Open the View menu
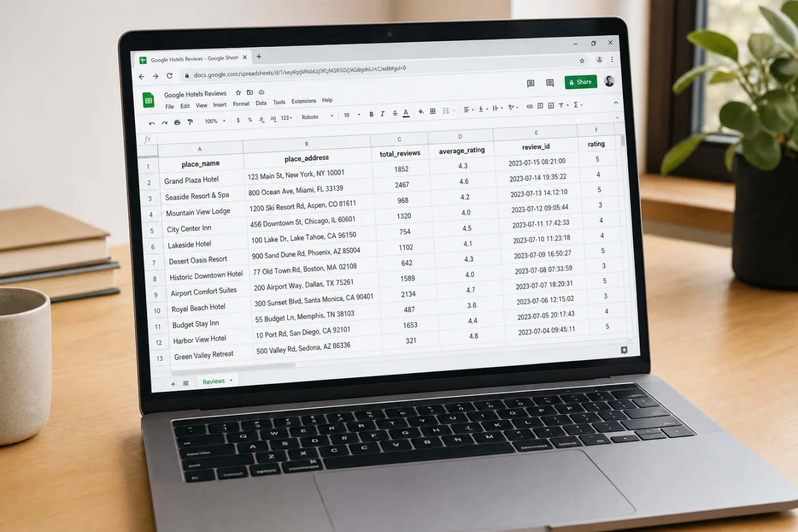Viewport: 798px width, 532px height. tap(201, 105)
